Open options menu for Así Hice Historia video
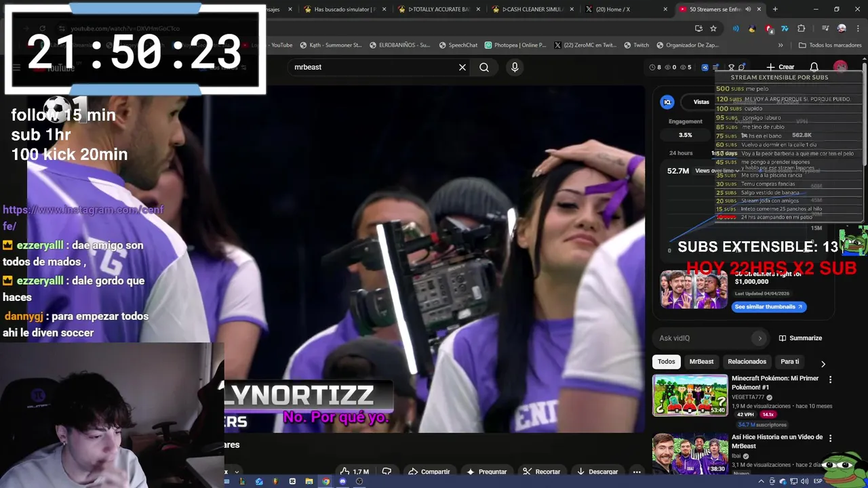The height and width of the screenshot is (488, 868). pyautogui.click(x=830, y=439)
